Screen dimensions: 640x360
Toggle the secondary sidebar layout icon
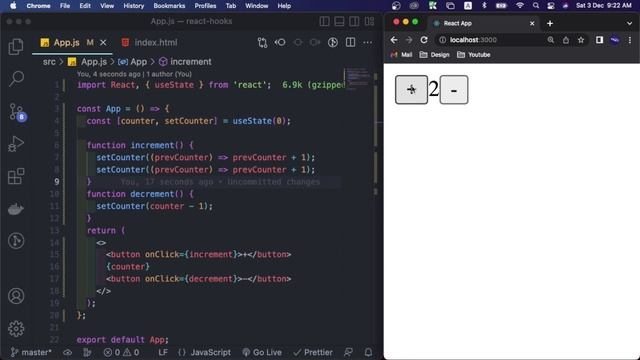click(354, 21)
